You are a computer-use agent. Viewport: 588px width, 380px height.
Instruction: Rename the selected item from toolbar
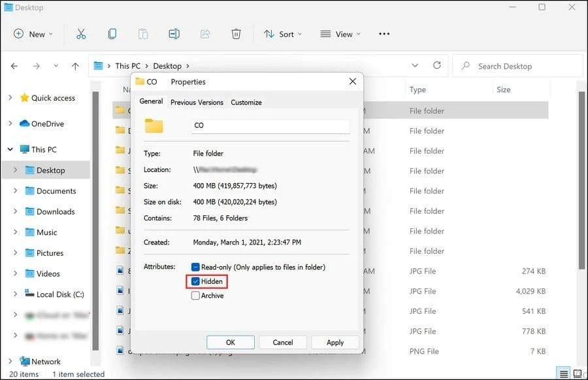click(174, 33)
